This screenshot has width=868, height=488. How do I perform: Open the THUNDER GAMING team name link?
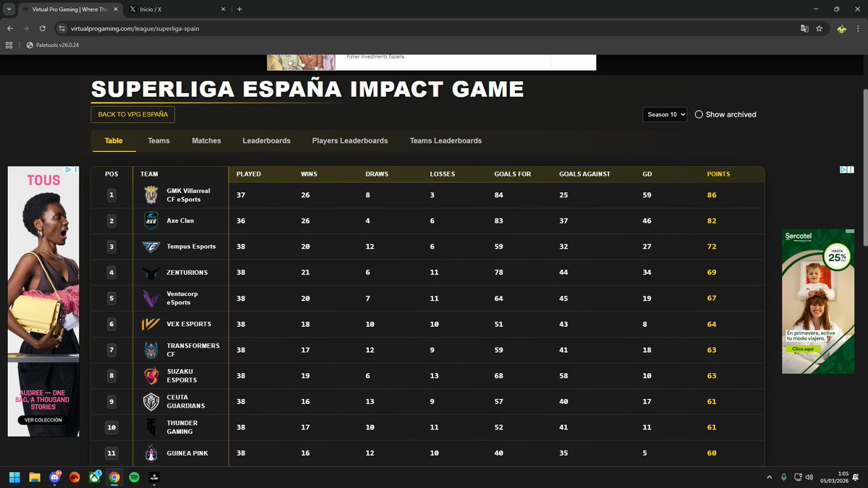point(182,427)
